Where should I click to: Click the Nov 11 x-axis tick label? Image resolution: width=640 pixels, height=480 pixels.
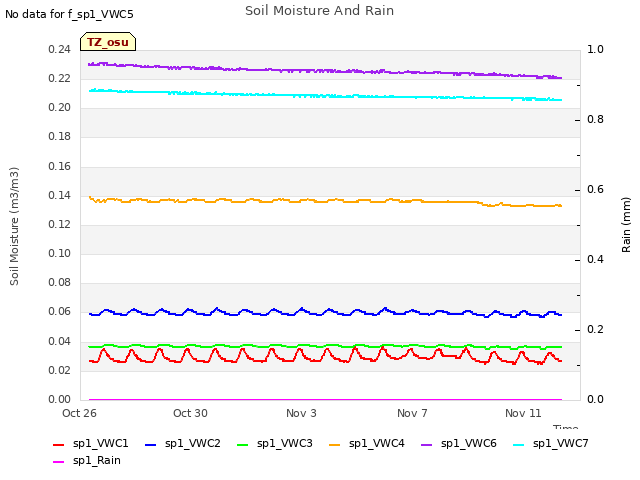tap(523, 413)
